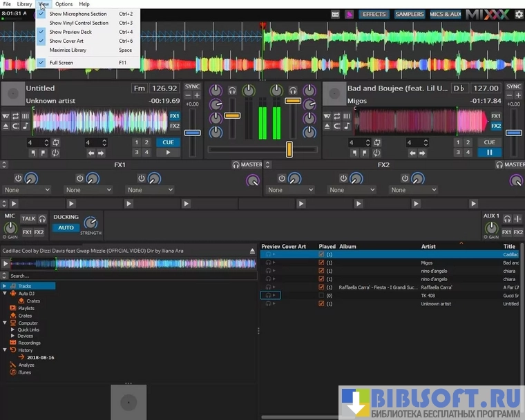The height and width of the screenshot is (420, 525).
Task: Select the Analyze icon in library sidebar
Action: pyautogui.click(x=13, y=365)
